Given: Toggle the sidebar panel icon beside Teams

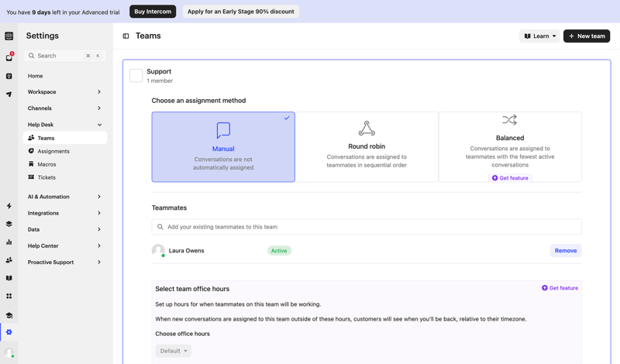Looking at the screenshot, I should point(126,36).
